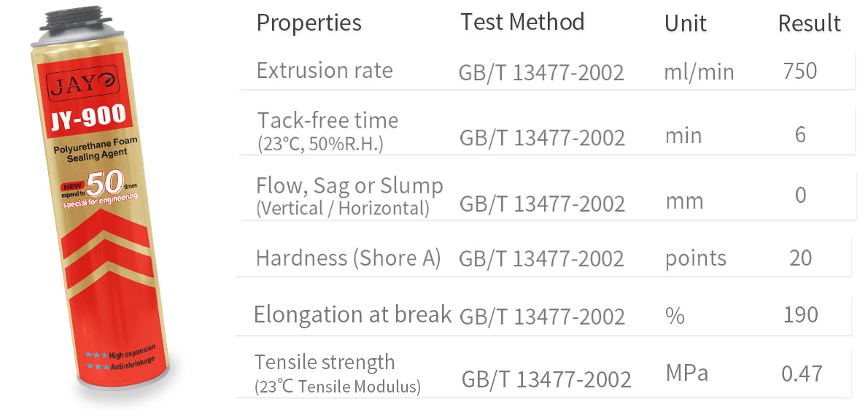Click the Flow, Sag or Slump label
This screenshot has height=410, width=868.
[x=349, y=186]
